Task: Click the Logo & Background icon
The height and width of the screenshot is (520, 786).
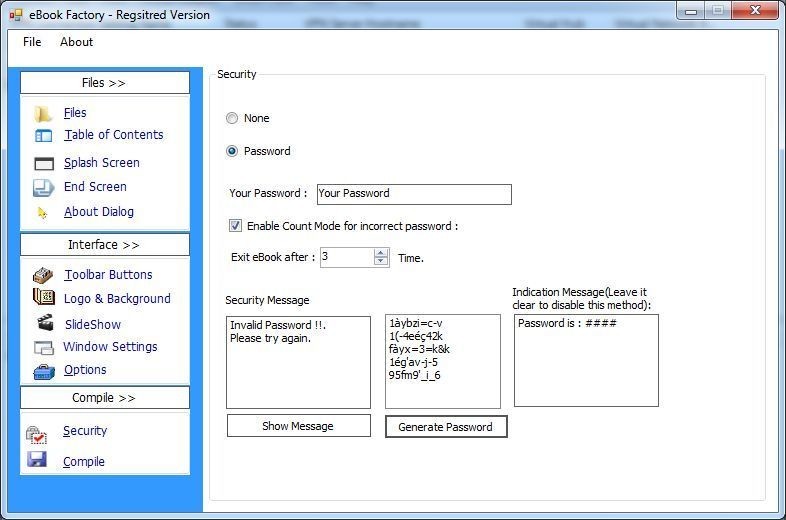Action: (x=44, y=297)
